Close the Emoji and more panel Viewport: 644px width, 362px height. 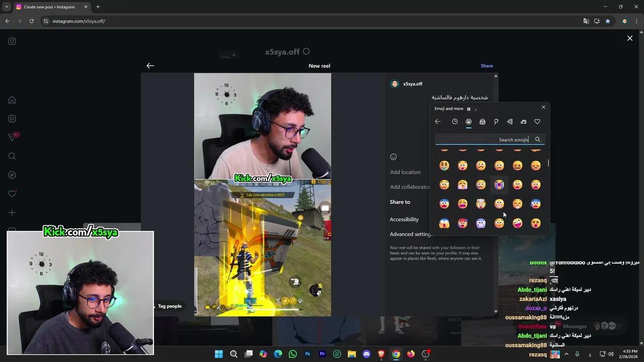543,107
